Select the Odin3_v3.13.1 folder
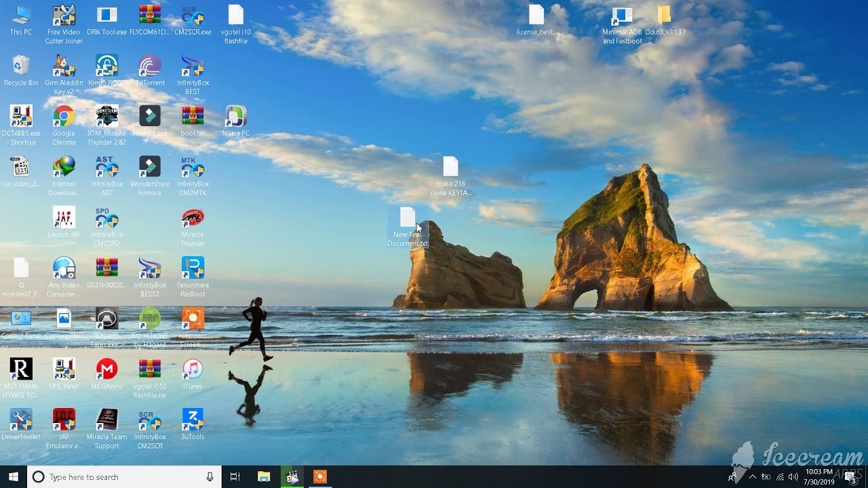Image resolution: width=868 pixels, height=488 pixels. tap(665, 20)
